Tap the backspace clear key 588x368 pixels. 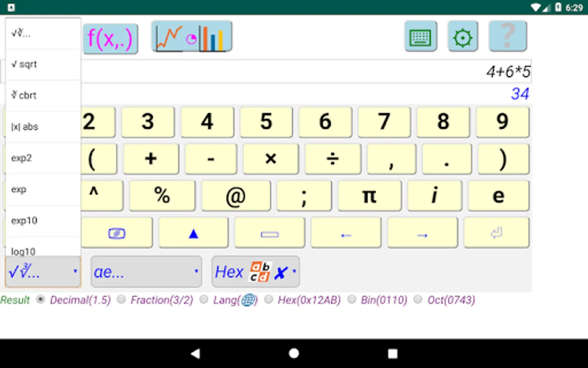click(117, 233)
